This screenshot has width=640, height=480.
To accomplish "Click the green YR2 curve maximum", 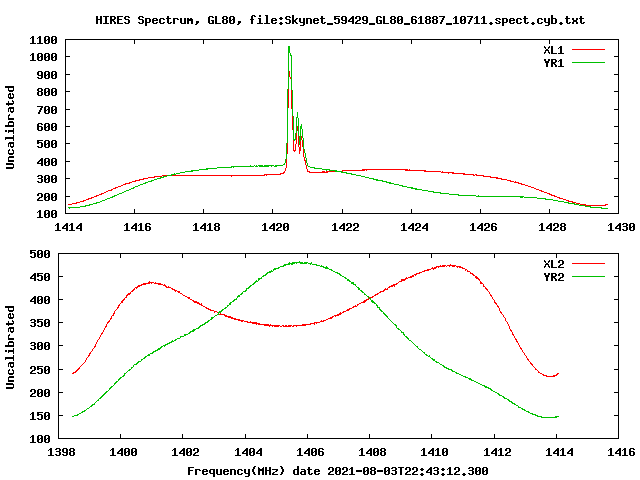I will tap(299, 262).
